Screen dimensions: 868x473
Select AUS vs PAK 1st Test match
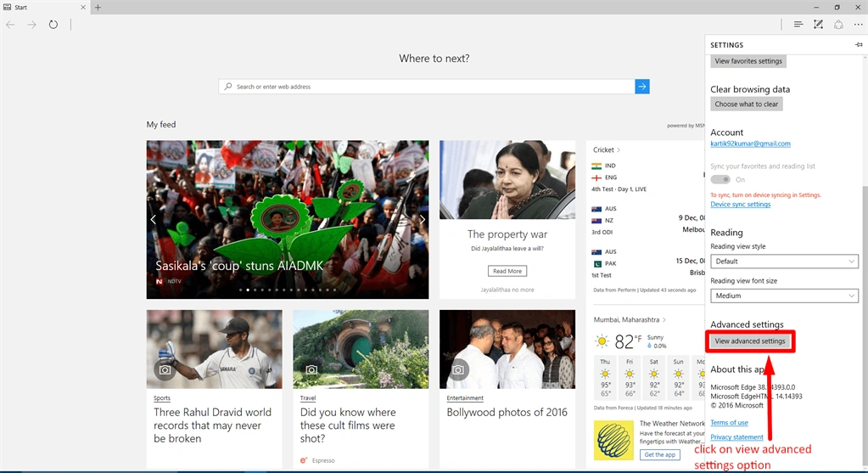(647, 263)
